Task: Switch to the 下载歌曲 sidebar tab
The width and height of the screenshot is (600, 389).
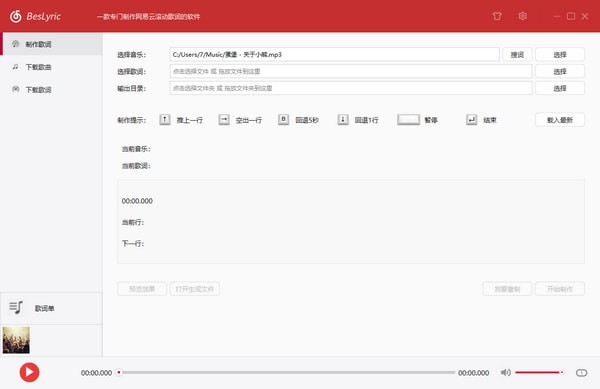Action: pos(52,67)
